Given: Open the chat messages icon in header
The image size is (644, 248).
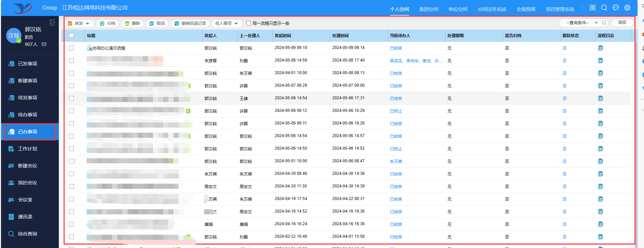Looking at the screenshot, I should (x=615, y=8).
